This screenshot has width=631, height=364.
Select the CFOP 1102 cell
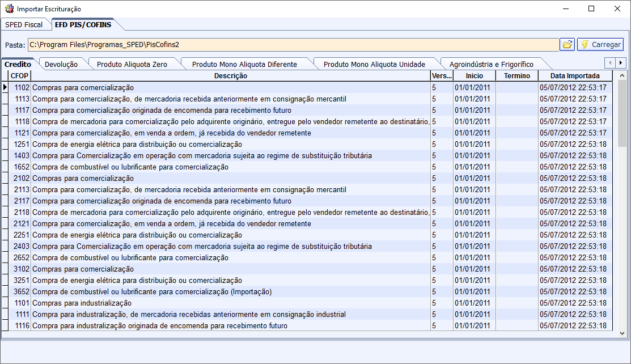pyautogui.click(x=20, y=87)
